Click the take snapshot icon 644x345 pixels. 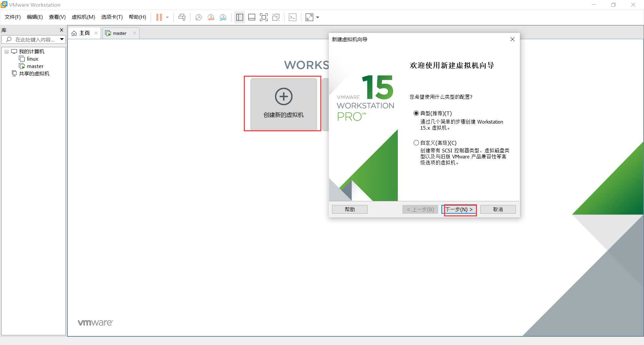click(x=198, y=17)
